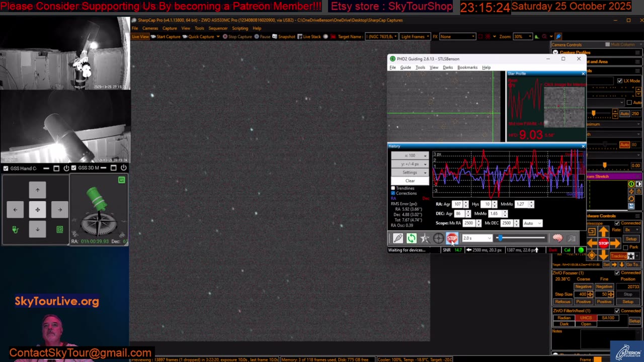Click the Start Capture button

[166, 36]
